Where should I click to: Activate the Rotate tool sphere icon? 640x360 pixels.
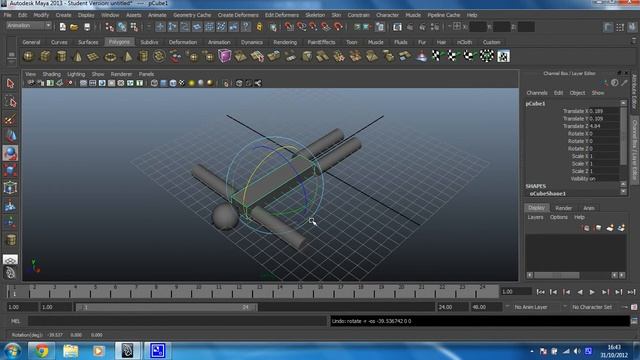pos(11,153)
